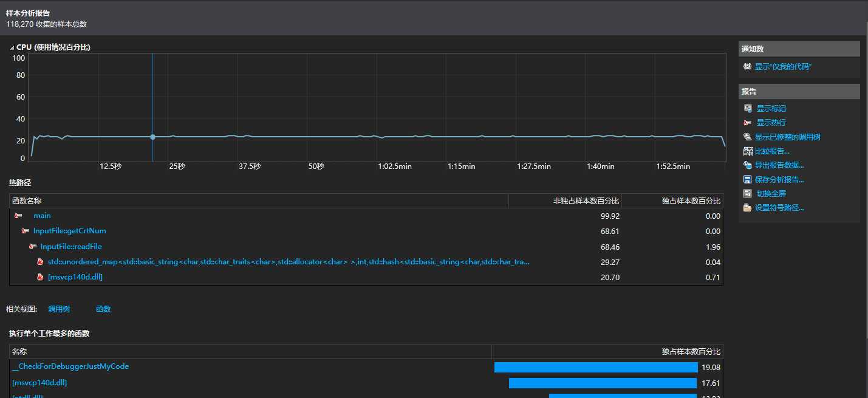Open [msvcp140d.dll] in top functions list
The width and height of the screenshot is (868, 398).
point(39,383)
